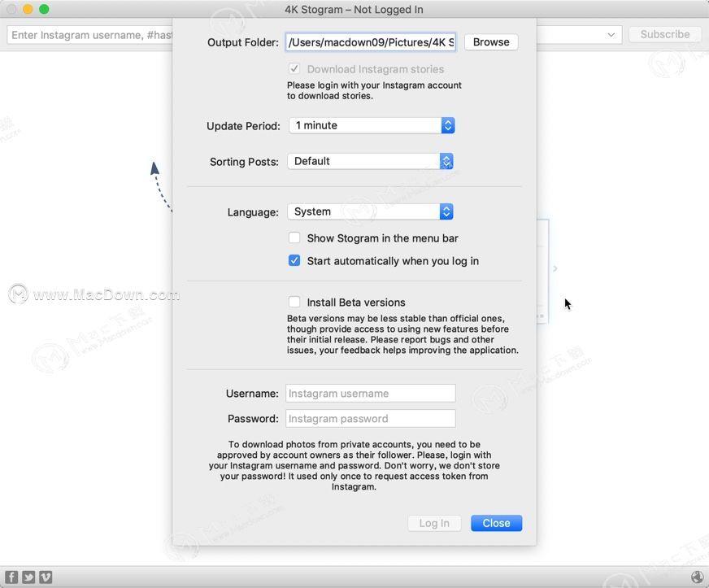Open the Sorting Posts dropdown
The image size is (709, 588).
[x=370, y=161]
